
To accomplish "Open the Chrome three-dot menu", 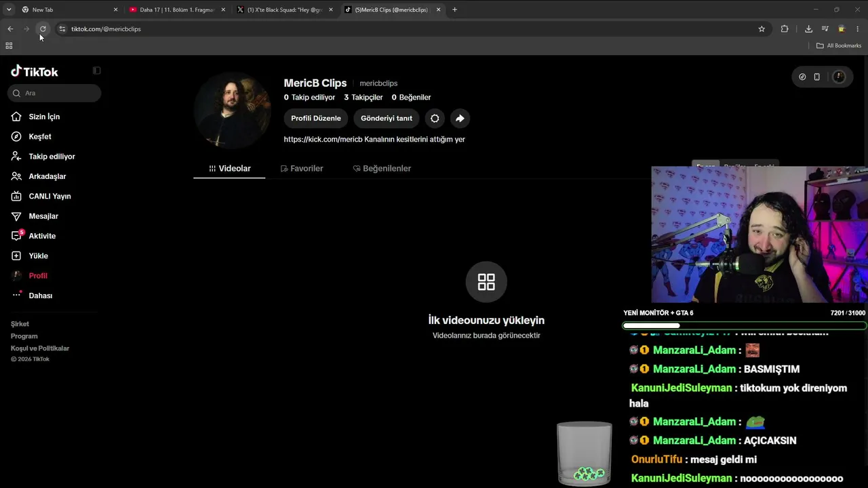I will pos(858,29).
